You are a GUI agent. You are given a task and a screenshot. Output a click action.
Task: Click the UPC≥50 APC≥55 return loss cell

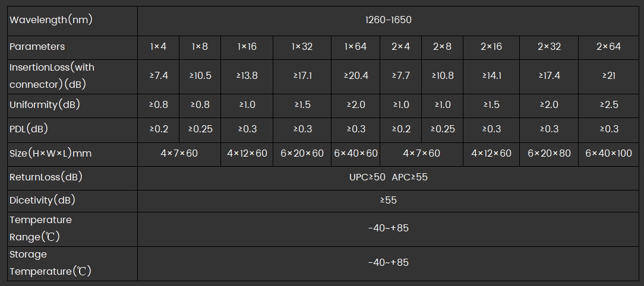click(388, 177)
